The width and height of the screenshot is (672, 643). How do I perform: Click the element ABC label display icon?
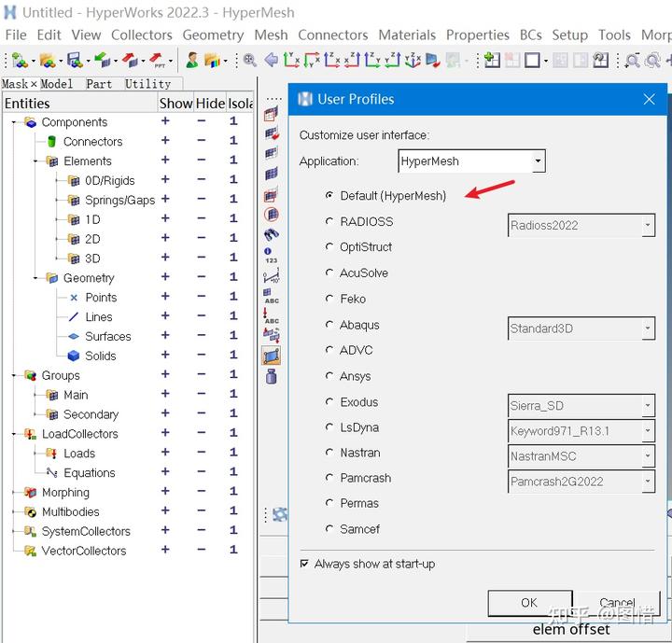pos(271,296)
